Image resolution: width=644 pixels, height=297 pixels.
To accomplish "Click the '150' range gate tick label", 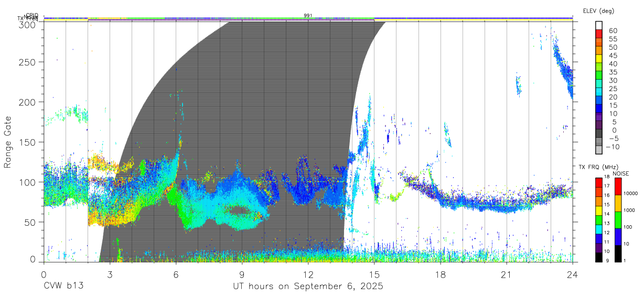I will (28, 142).
